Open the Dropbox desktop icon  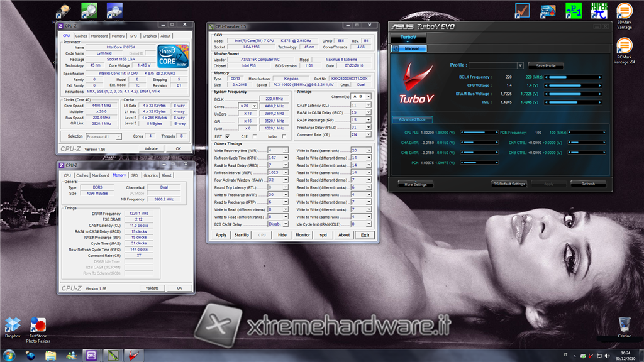point(13,325)
